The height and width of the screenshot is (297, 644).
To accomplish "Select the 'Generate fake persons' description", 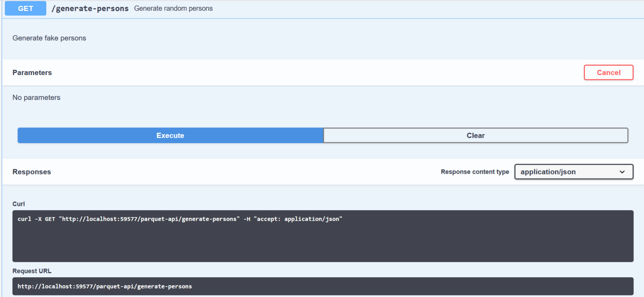I will pos(49,38).
